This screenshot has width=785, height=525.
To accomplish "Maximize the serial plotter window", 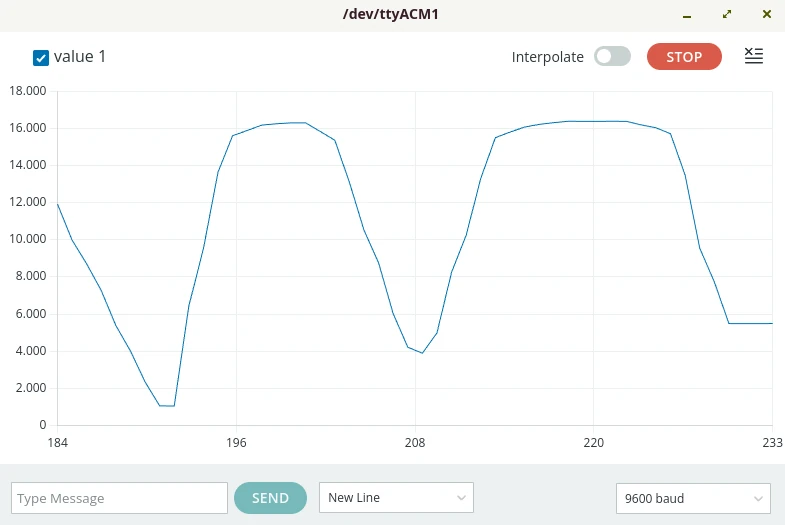I will click(727, 15).
